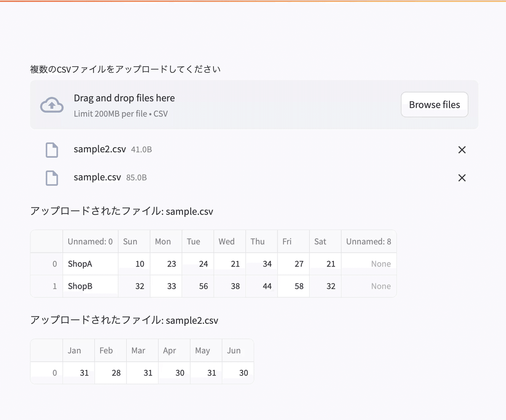Viewport: 506px width, 420px height.
Task: Click the Browse files button
Action: 434,105
